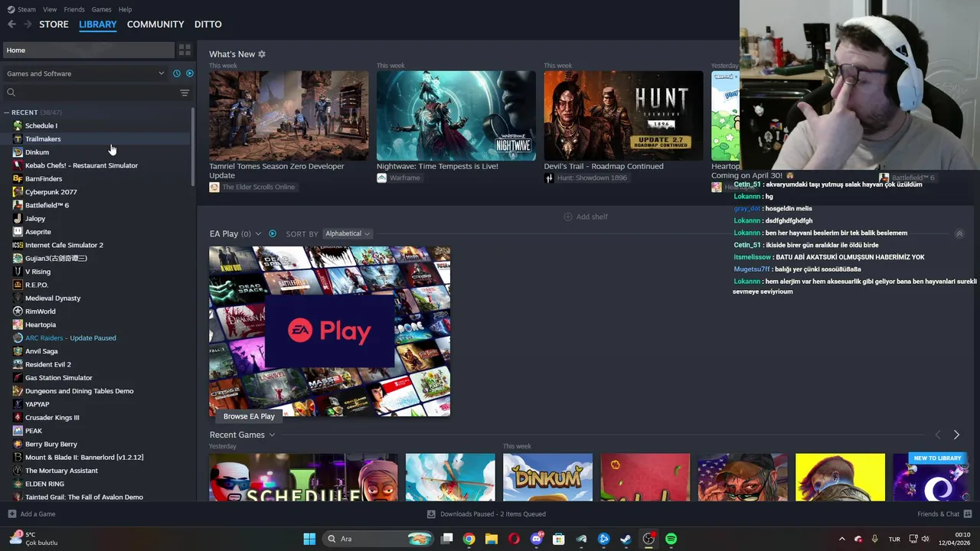Open the EA Play collection thumbnail
The image size is (980, 551).
(330, 331)
